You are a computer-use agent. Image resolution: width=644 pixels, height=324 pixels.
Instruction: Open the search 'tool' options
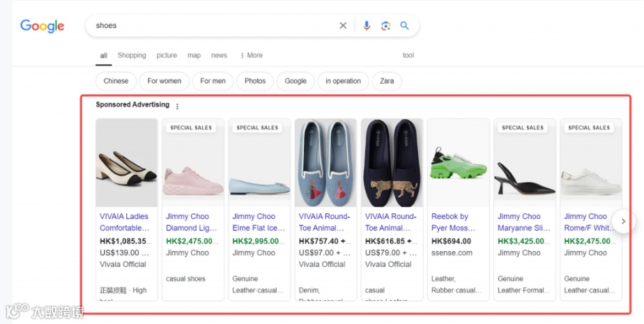(408, 55)
